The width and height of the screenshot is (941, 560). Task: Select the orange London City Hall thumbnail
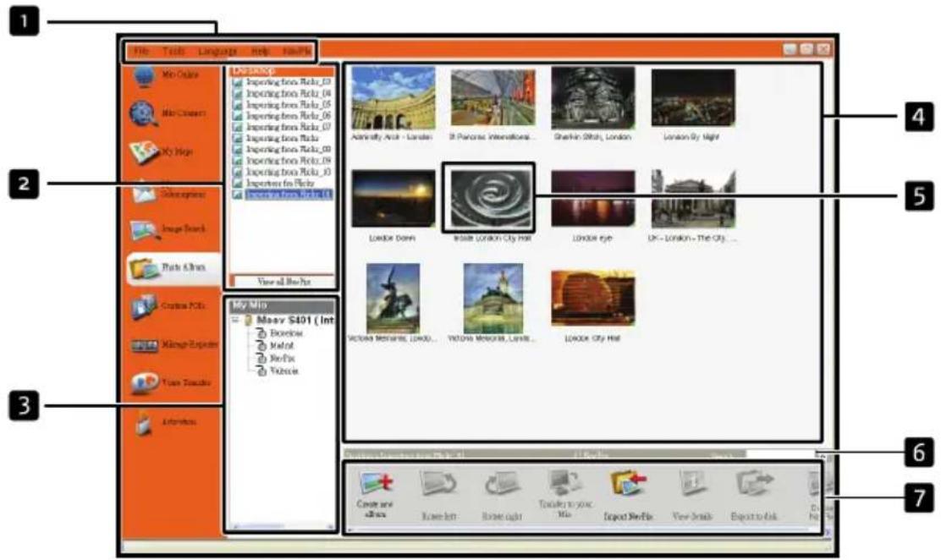(x=593, y=299)
